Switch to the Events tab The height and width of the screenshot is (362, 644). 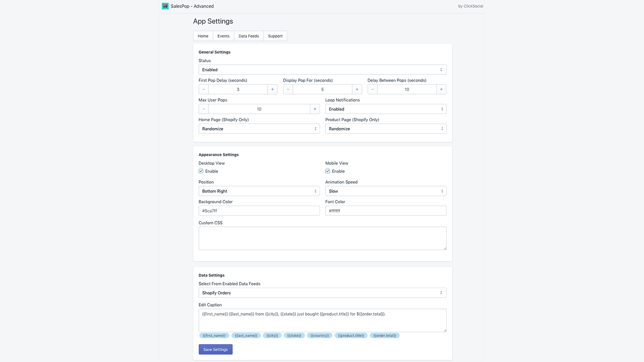(x=223, y=36)
